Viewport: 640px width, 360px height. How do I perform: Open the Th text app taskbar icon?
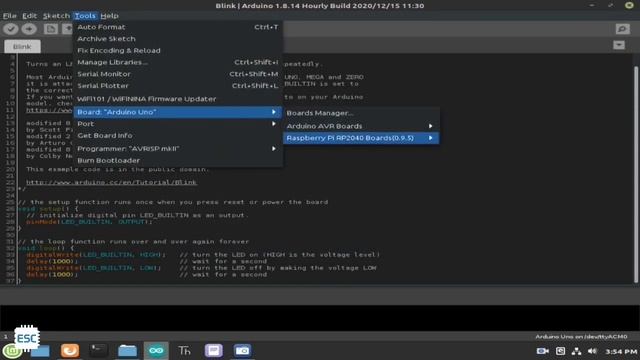(x=184, y=351)
